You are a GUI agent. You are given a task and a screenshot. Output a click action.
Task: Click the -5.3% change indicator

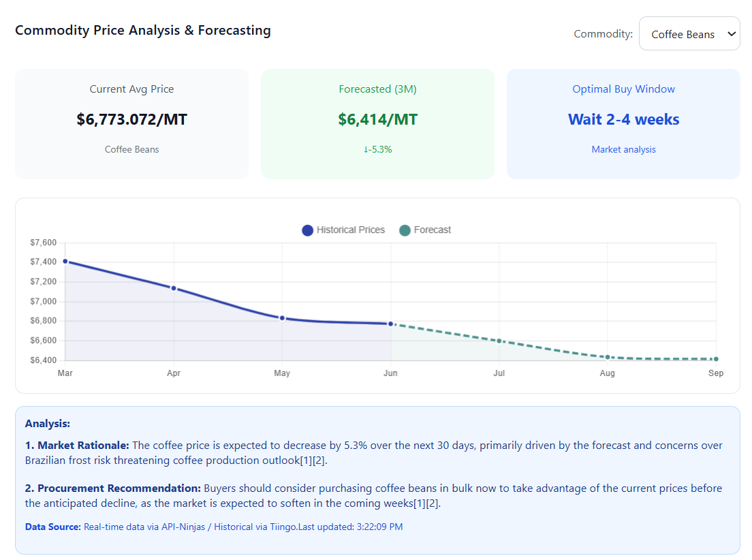[377, 149]
